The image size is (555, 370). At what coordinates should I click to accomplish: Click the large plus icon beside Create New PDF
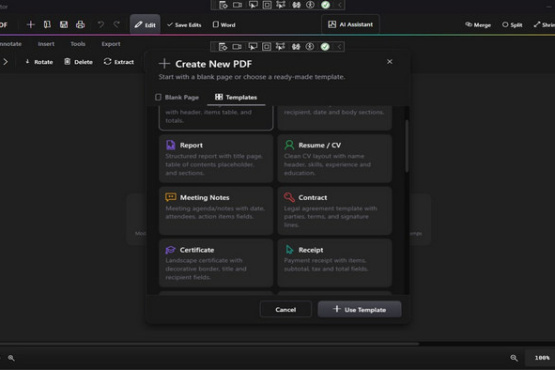click(164, 64)
